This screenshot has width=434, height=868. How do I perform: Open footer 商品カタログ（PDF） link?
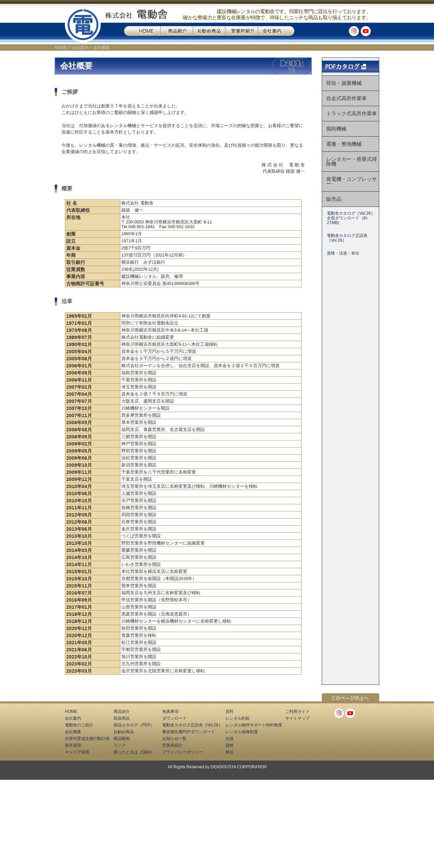click(134, 725)
